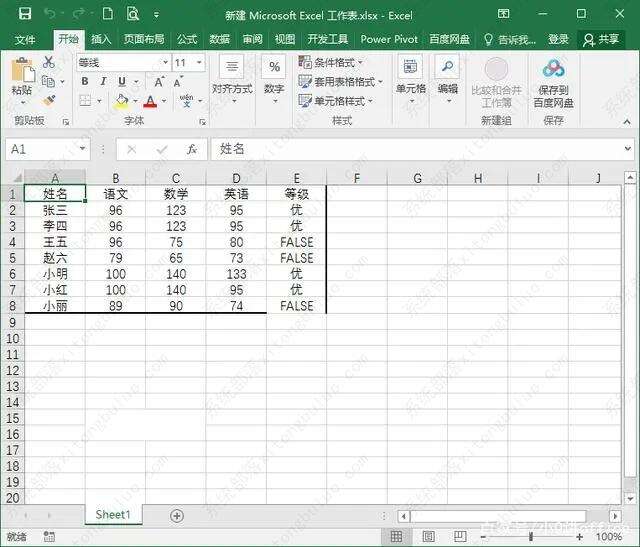The image size is (640, 547).
Task: Open Conditional Formatting dropdown
Action: coord(337,62)
